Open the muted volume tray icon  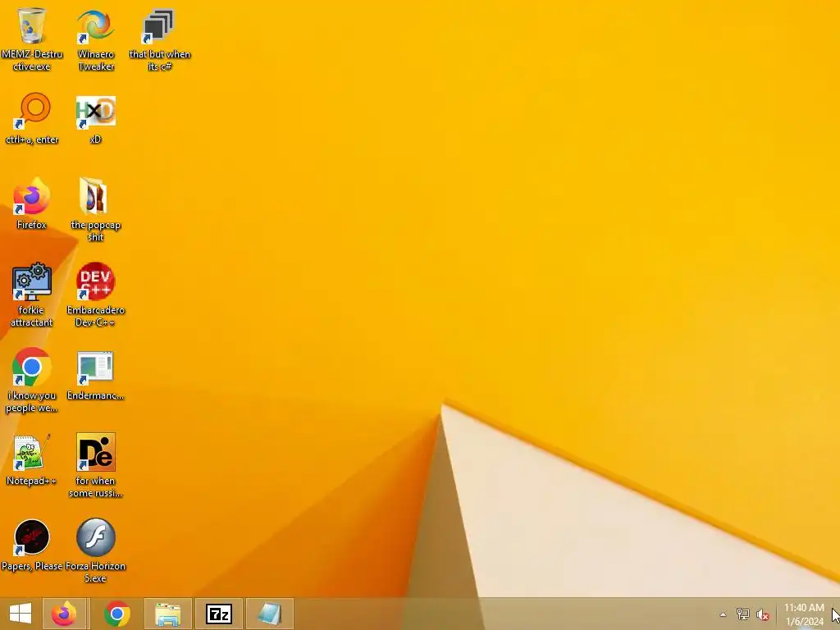pos(763,614)
